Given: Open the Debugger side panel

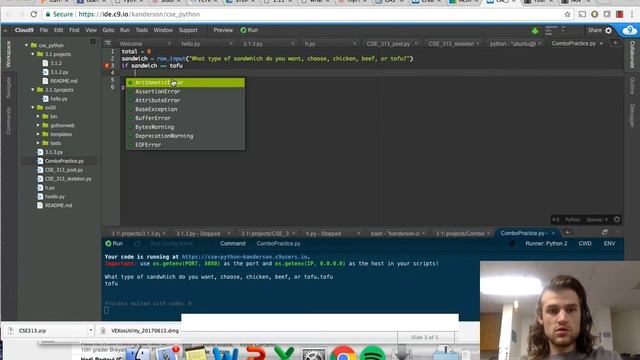Looking at the screenshot, I should point(631,115).
